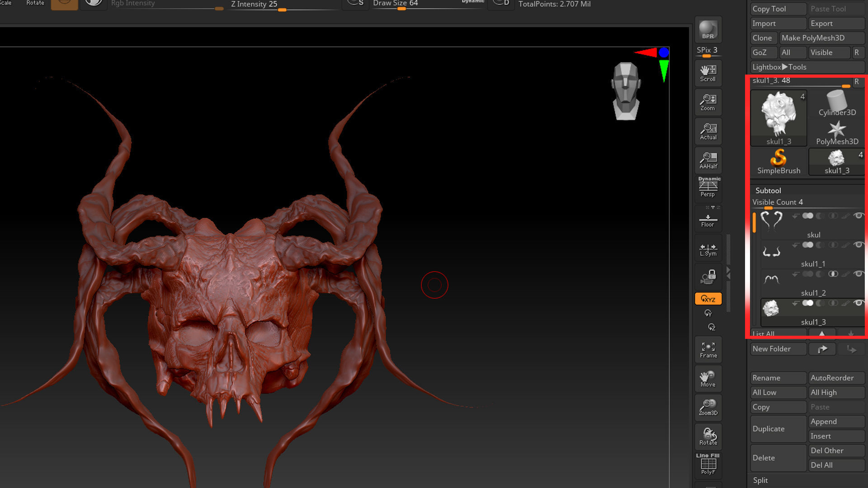The height and width of the screenshot is (488, 868).
Task: Select the skul subtool row
Action: (813, 225)
